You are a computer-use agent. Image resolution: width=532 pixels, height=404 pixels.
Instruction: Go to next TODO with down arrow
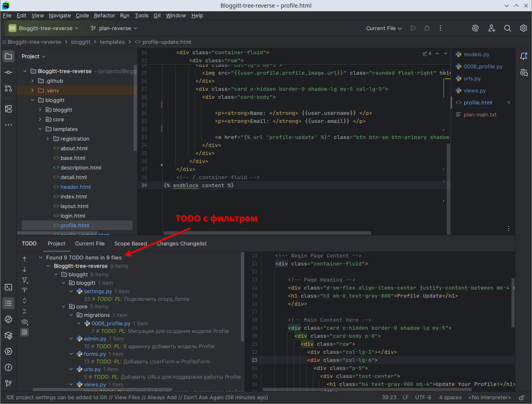coord(24,269)
